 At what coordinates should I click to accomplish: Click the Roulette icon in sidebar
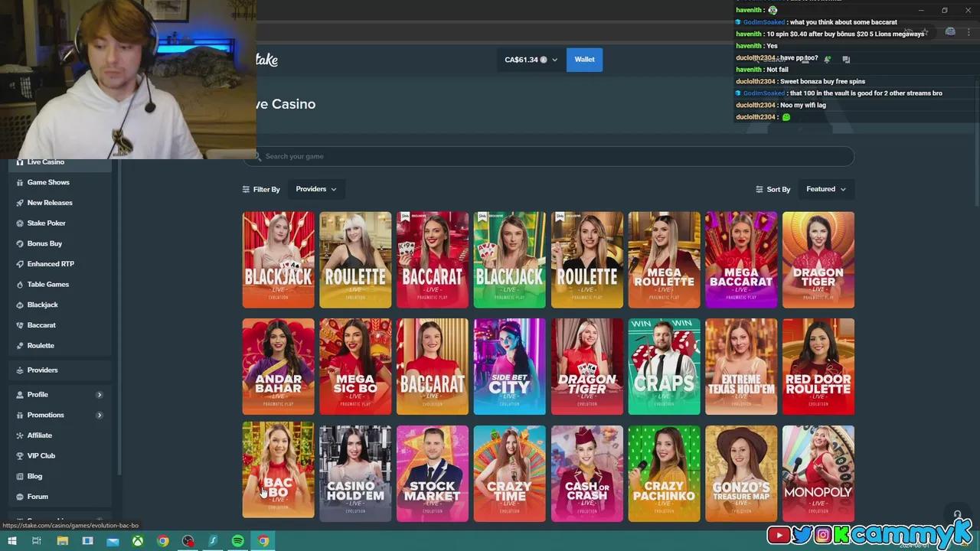(x=20, y=346)
